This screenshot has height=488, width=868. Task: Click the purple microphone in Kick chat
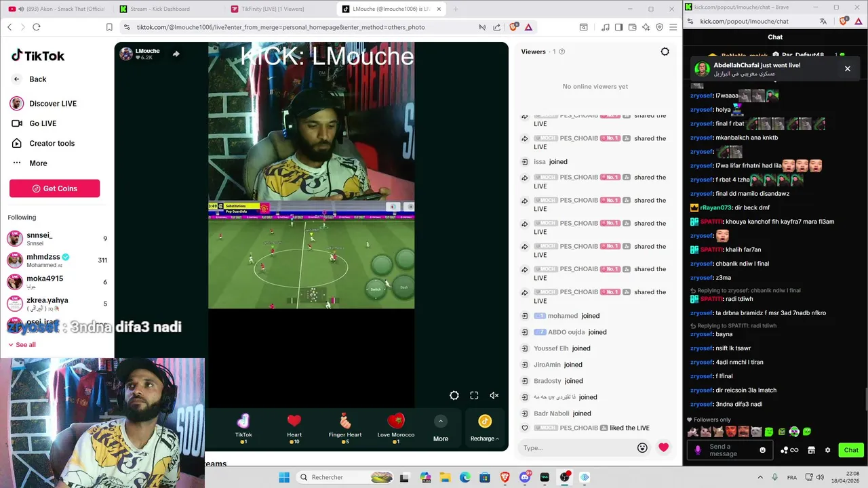(x=698, y=450)
